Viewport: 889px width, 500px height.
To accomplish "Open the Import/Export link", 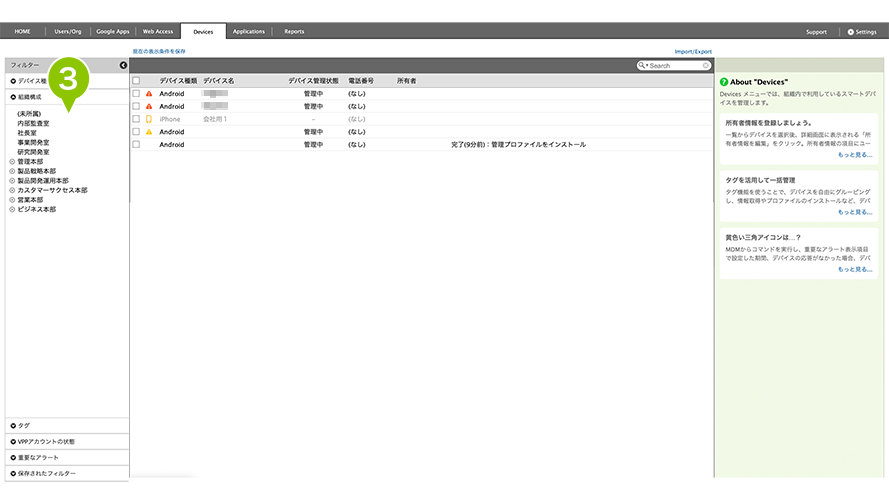I will point(693,52).
